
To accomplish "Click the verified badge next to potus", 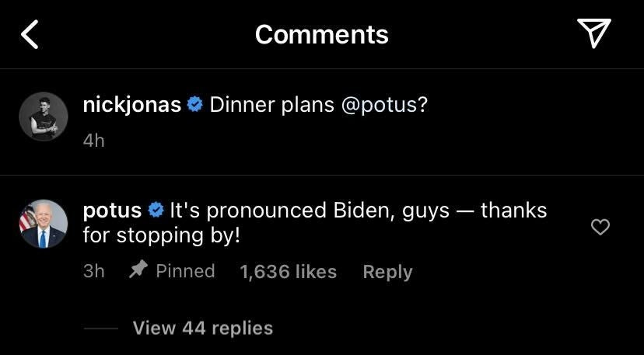I will 156,211.
